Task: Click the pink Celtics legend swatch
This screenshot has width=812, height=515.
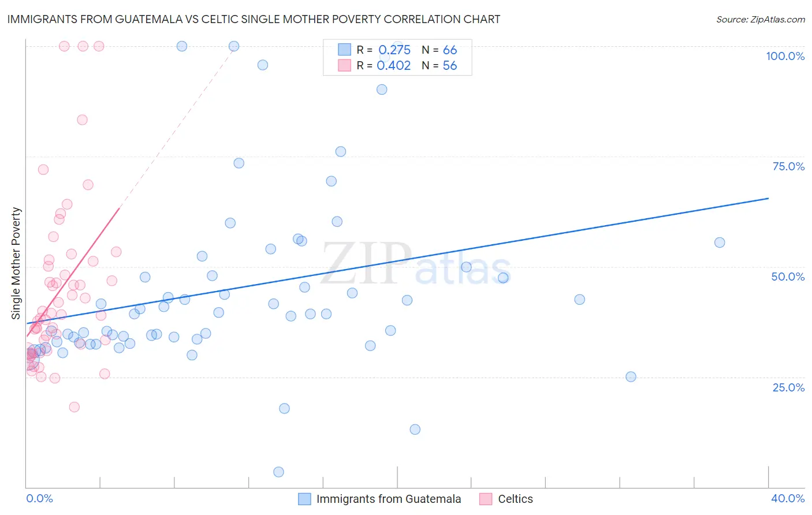Action: tap(486, 499)
